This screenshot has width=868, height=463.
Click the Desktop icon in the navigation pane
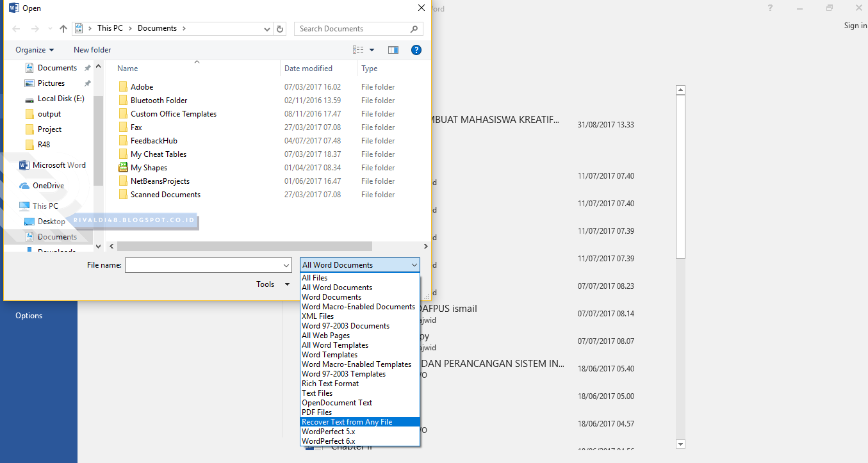click(29, 222)
